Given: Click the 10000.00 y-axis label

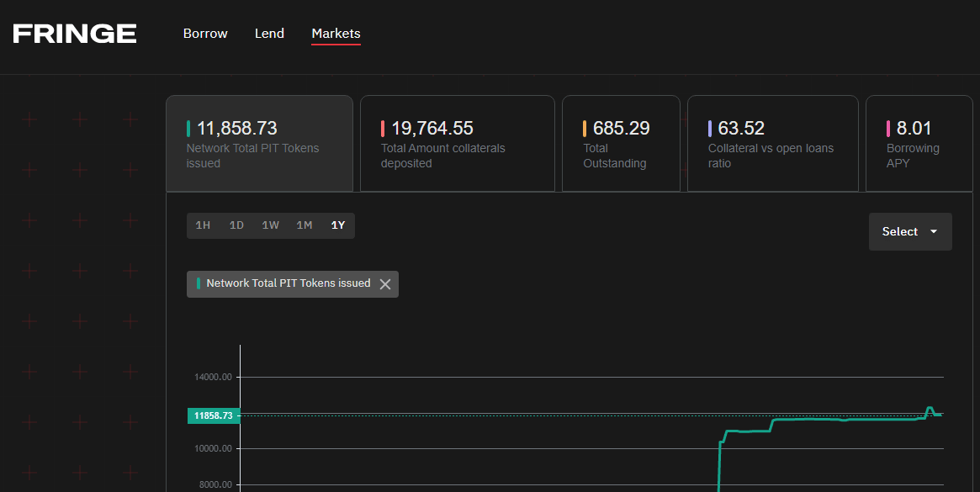Looking at the screenshot, I should 213,449.
